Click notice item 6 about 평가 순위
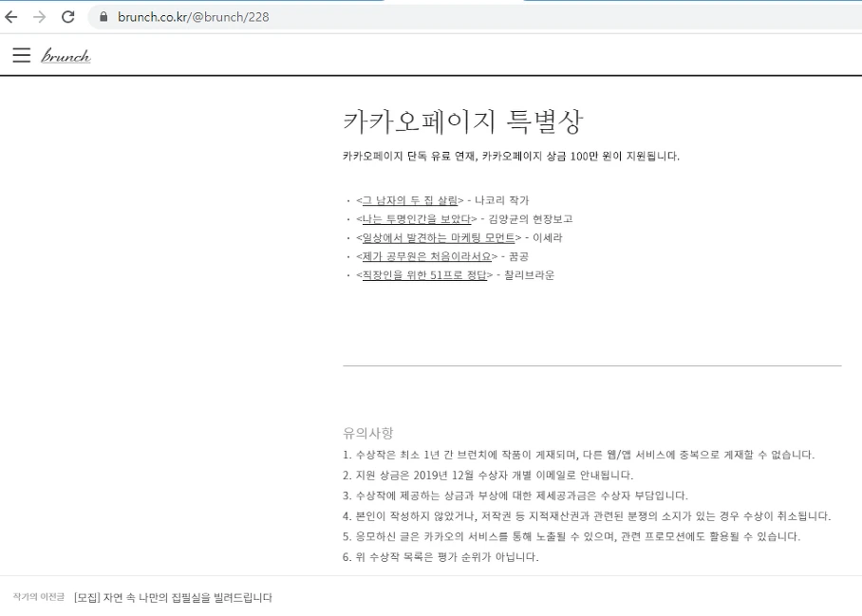This screenshot has height=616, width=862. (x=440, y=556)
